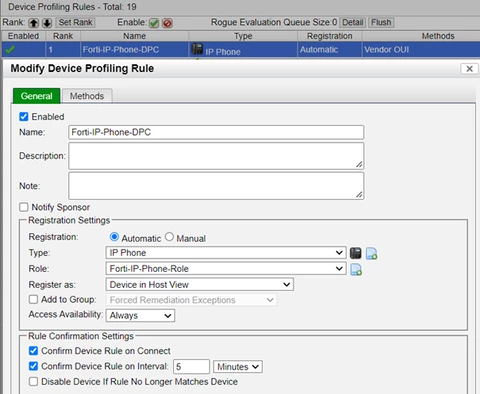Open the Role dropdown showing Forti-IP-Phone-Role
480x394 pixels.
click(226, 269)
